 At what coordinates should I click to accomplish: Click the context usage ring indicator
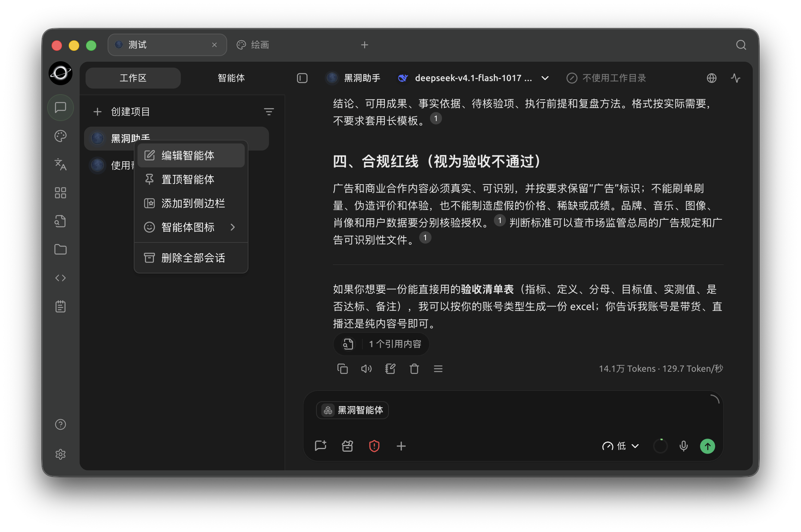pyautogui.click(x=660, y=446)
